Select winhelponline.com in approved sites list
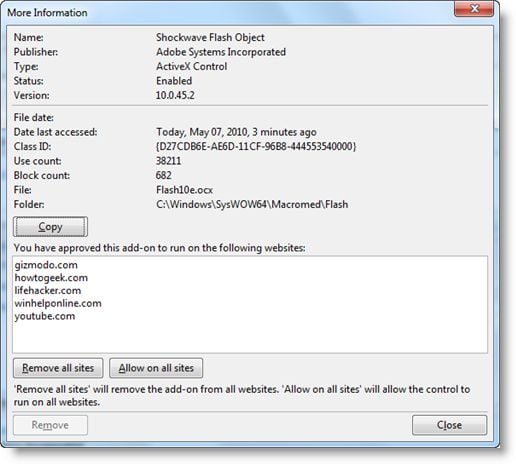516x464 pixels. pyautogui.click(x=58, y=303)
